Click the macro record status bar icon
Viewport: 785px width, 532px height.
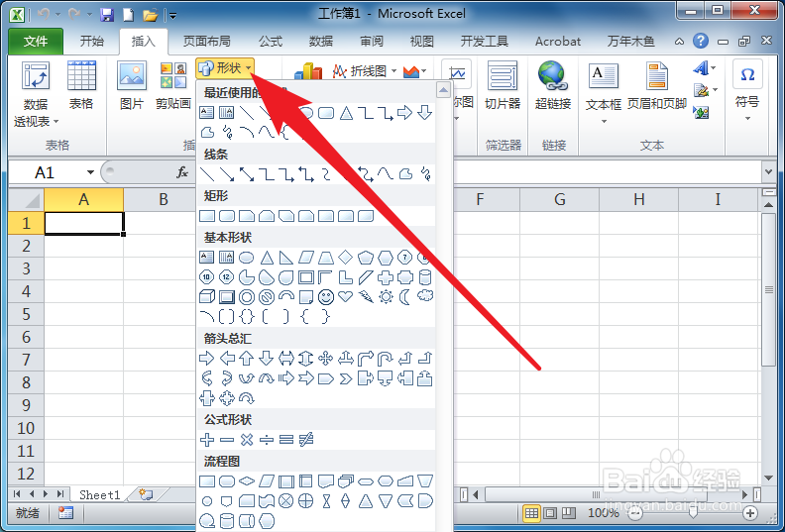(65, 513)
